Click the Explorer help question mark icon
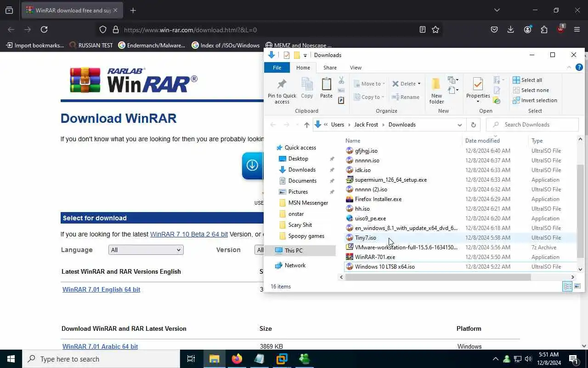The width and height of the screenshot is (588, 368). (x=579, y=67)
